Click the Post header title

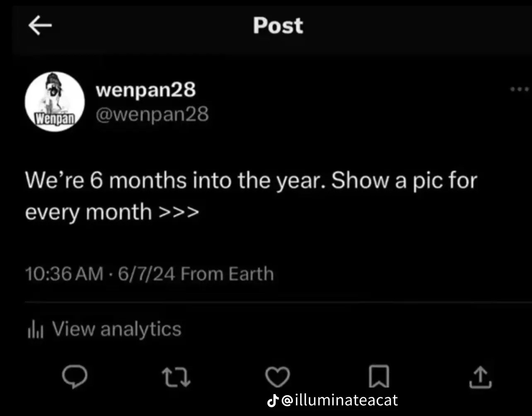(278, 26)
